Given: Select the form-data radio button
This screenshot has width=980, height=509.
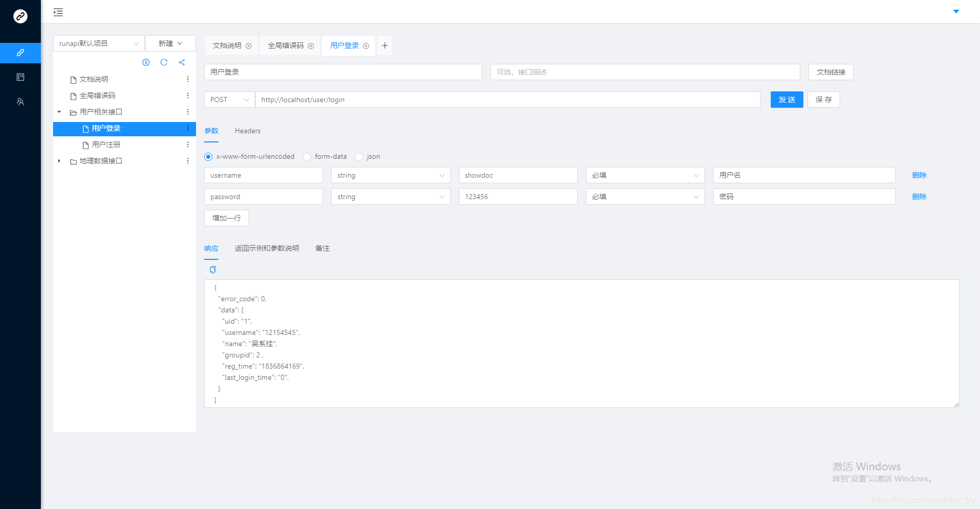Looking at the screenshot, I should pos(307,157).
